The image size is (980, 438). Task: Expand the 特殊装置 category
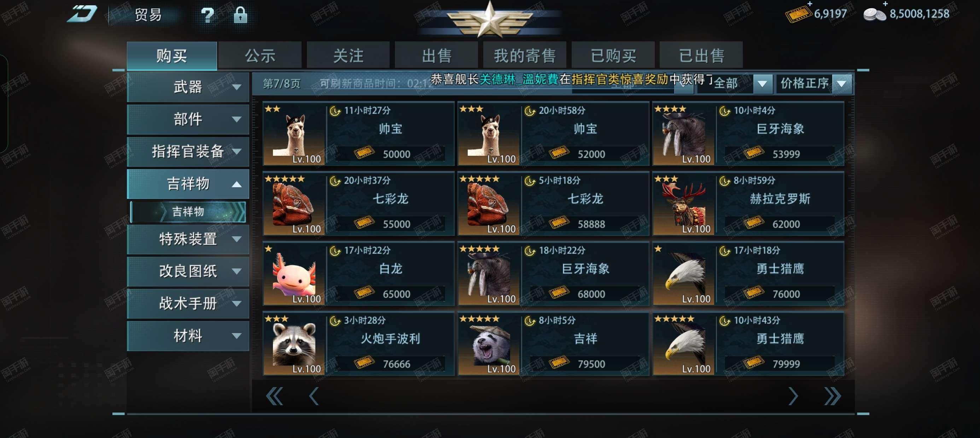click(188, 239)
